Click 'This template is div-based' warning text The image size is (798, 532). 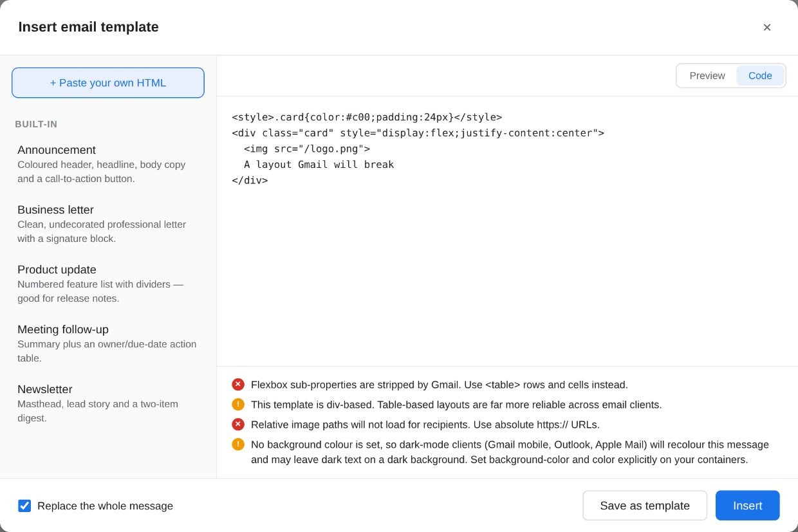[x=456, y=405]
